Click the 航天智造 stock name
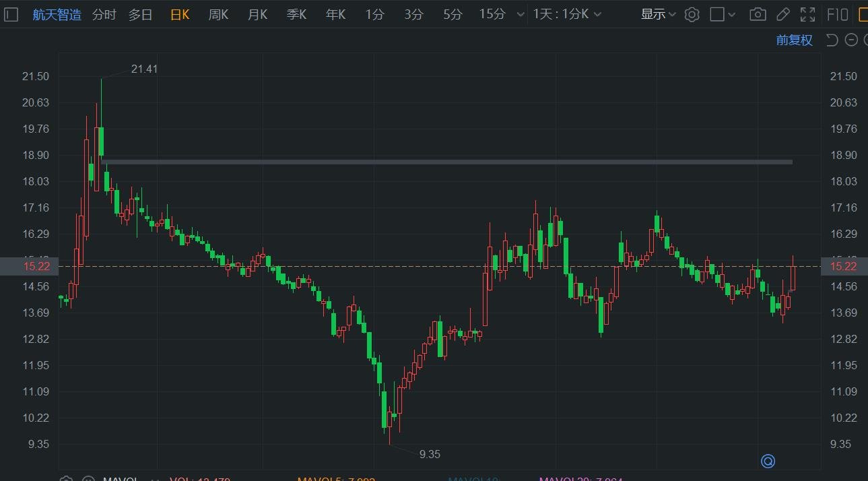The image size is (868, 481). coord(57,14)
